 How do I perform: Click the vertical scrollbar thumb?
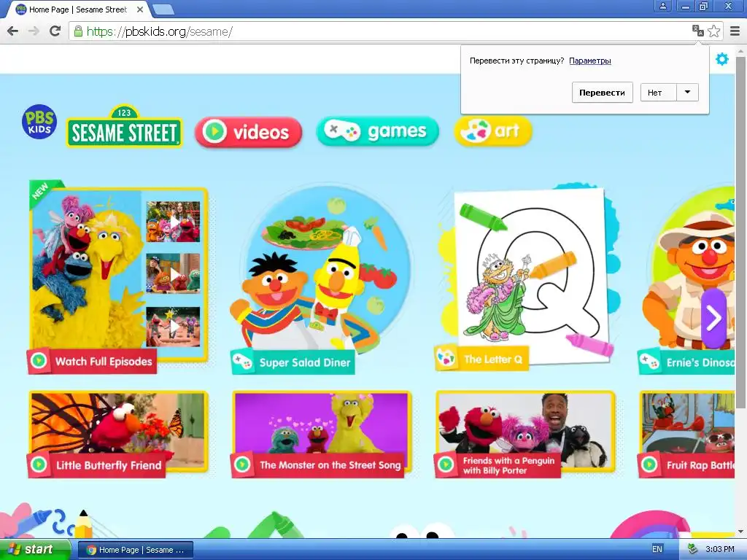click(x=740, y=233)
